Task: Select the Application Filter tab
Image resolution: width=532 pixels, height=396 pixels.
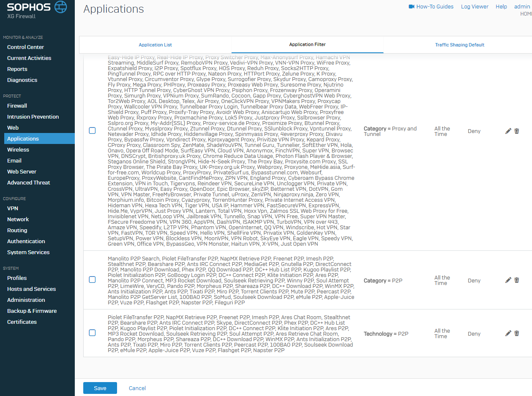Action: [x=307, y=45]
